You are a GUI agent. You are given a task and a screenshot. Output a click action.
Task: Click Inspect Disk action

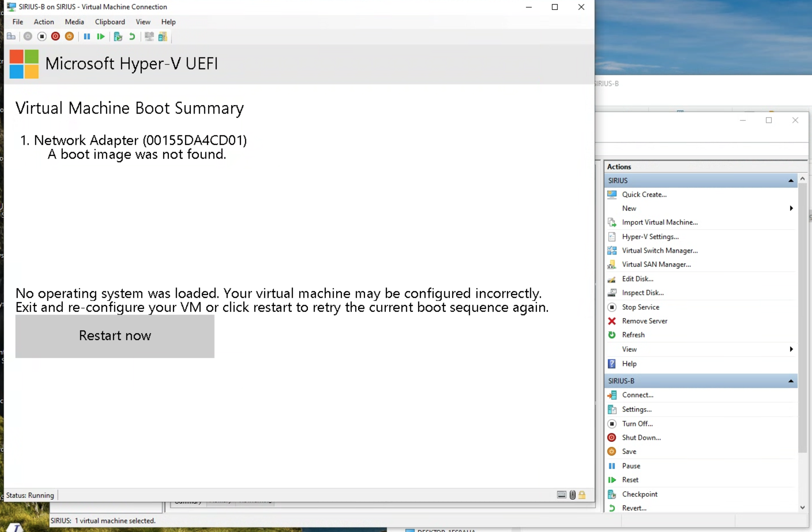643,293
